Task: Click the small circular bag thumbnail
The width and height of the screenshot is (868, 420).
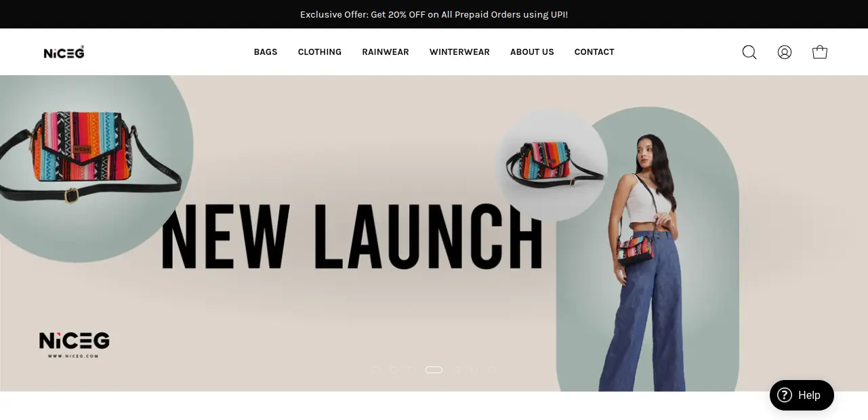Action: point(552,165)
